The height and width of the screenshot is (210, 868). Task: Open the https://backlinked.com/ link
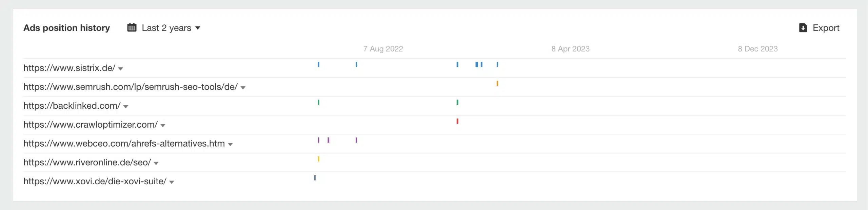(72, 106)
